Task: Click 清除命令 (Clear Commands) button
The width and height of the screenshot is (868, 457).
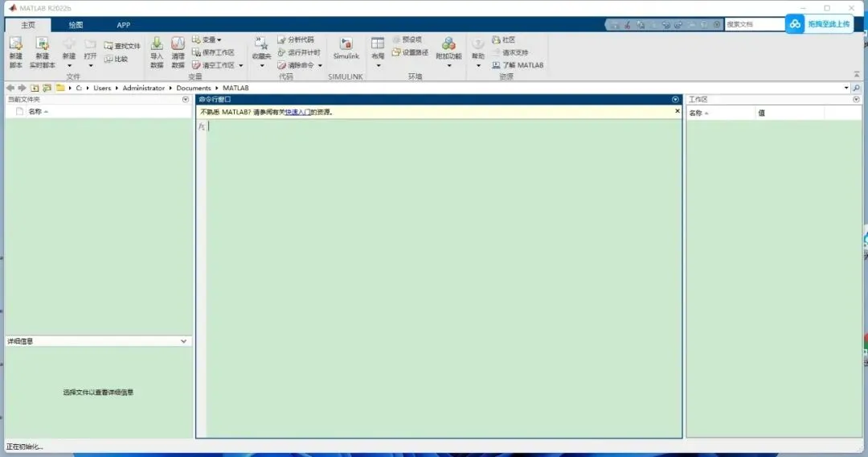Action: [296, 65]
